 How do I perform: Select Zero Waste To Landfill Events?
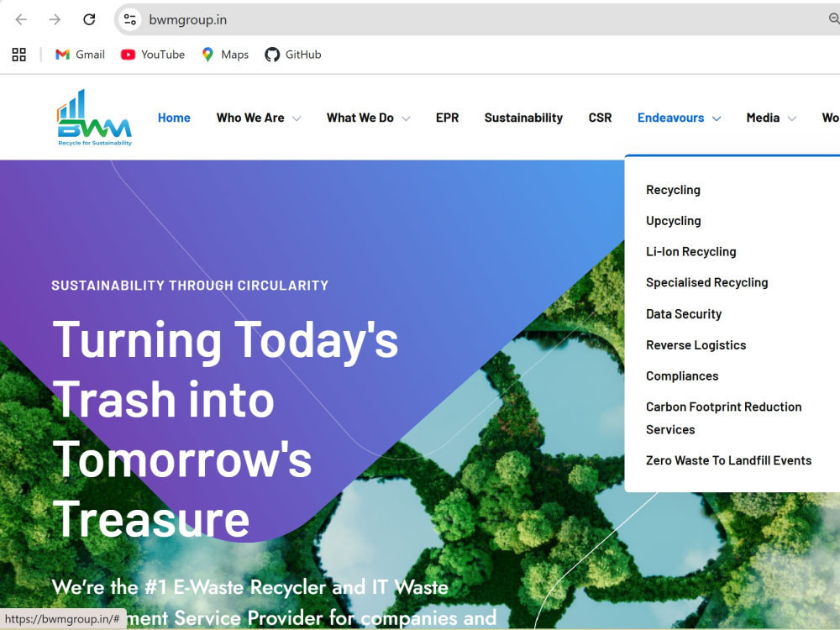point(728,460)
